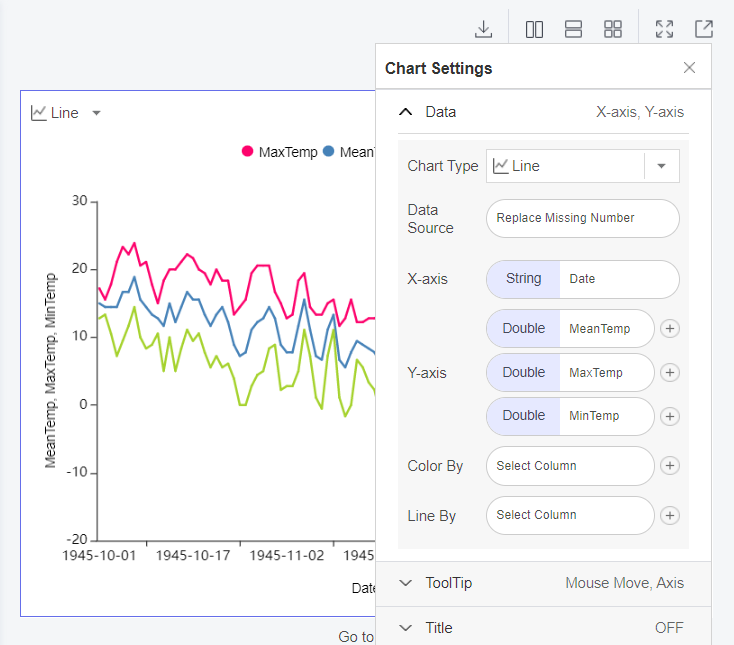
Task: Toggle MeanTemp legend blue dot
Action: point(329,151)
